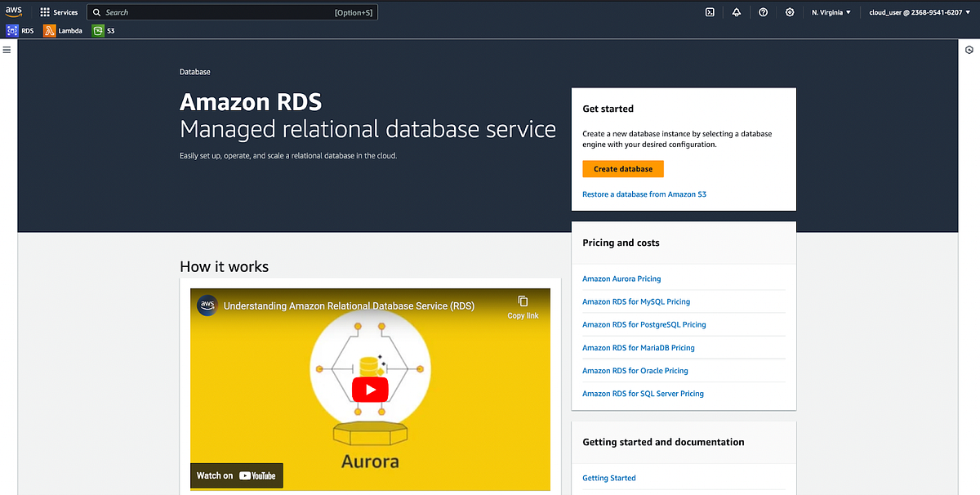The image size is (980, 495).
Task: Click the AWS logo home icon
Action: [x=15, y=11]
